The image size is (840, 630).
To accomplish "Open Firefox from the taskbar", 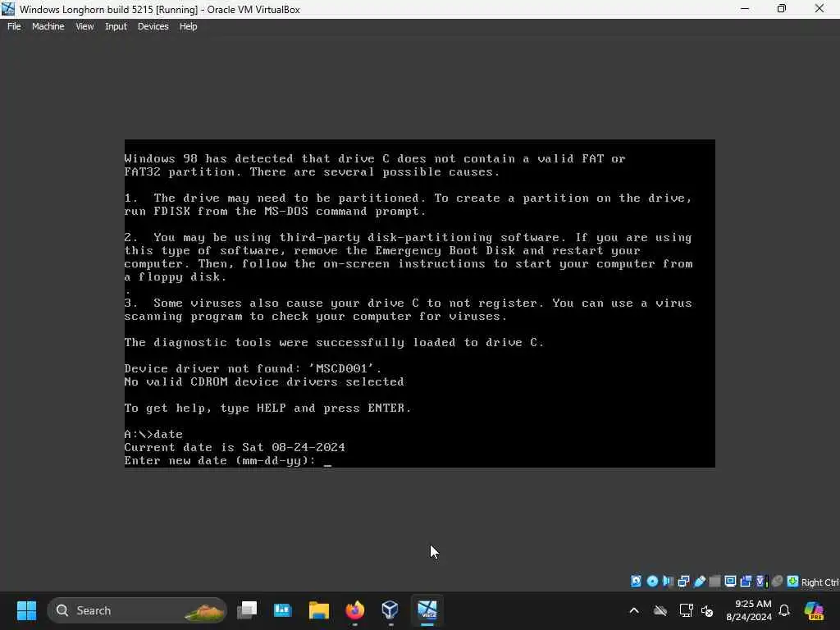I will pyautogui.click(x=354, y=610).
